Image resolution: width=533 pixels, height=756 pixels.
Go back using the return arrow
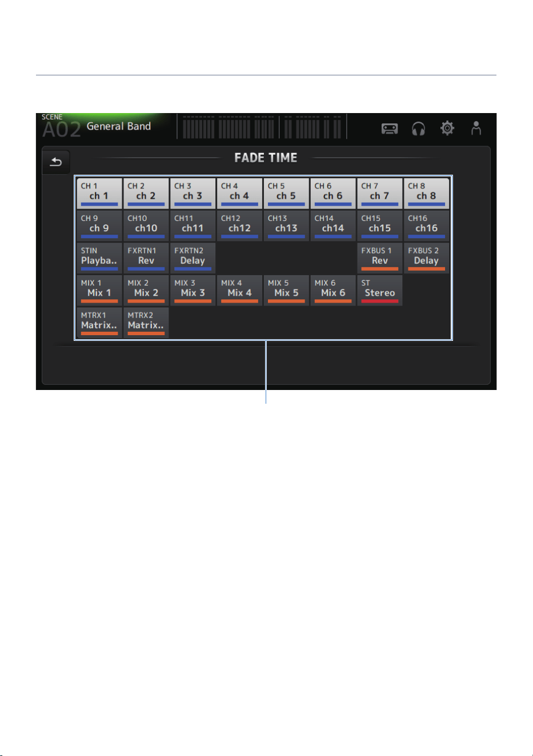coord(56,162)
